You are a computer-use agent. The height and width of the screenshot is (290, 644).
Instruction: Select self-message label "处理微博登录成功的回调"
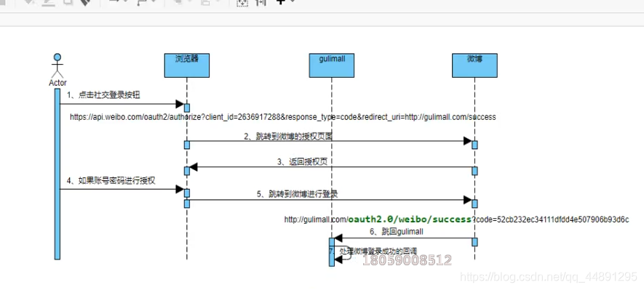pyautogui.click(x=378, y=251)
